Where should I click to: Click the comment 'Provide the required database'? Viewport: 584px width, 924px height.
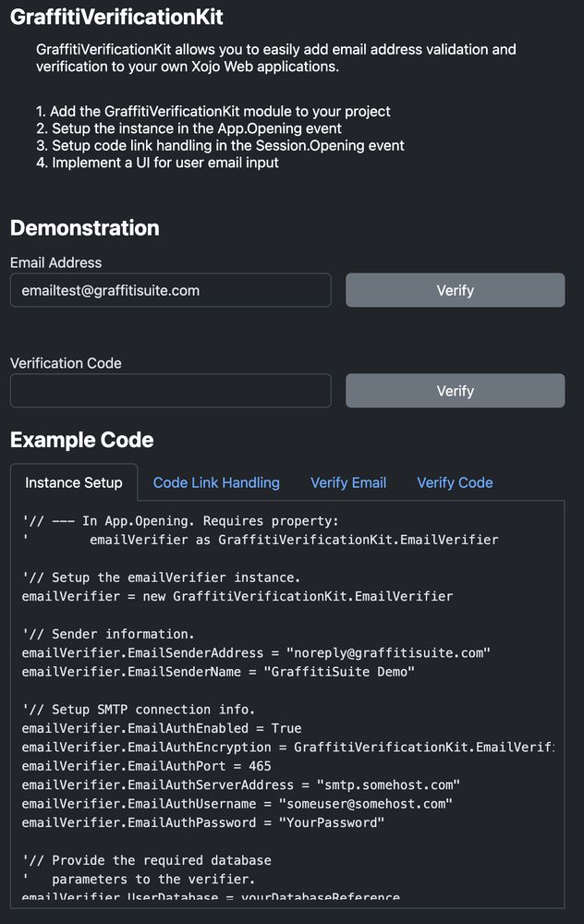pos(147,860)
